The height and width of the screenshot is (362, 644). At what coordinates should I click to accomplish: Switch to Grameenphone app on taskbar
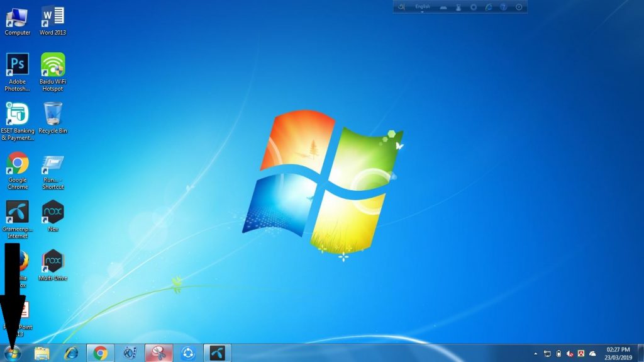[x=217, y=353]
